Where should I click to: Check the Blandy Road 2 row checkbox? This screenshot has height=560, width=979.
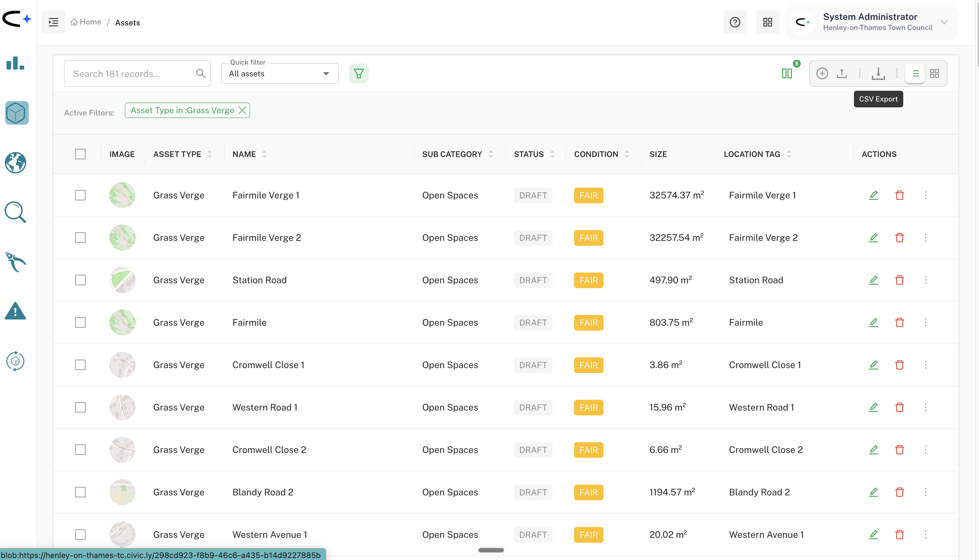coord(80,492)
